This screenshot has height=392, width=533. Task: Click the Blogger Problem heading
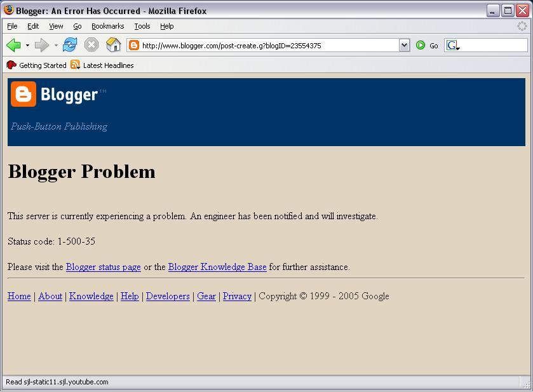coord(81,172)
